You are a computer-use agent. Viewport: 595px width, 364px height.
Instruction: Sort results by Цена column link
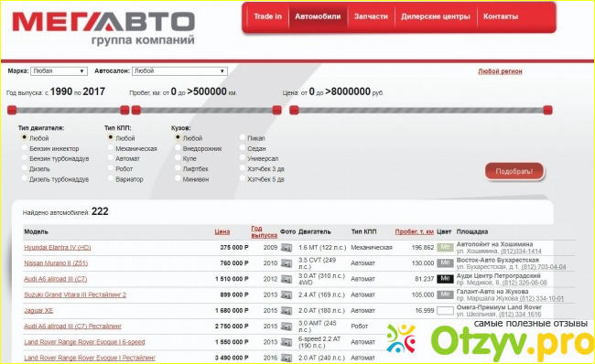[222, 231]
